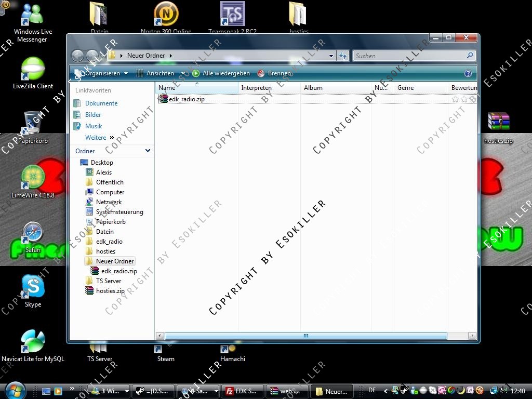Refresh the Neuer Ordner folder view
The width and height of the screenshot is (532, 399).
[343, 56]
